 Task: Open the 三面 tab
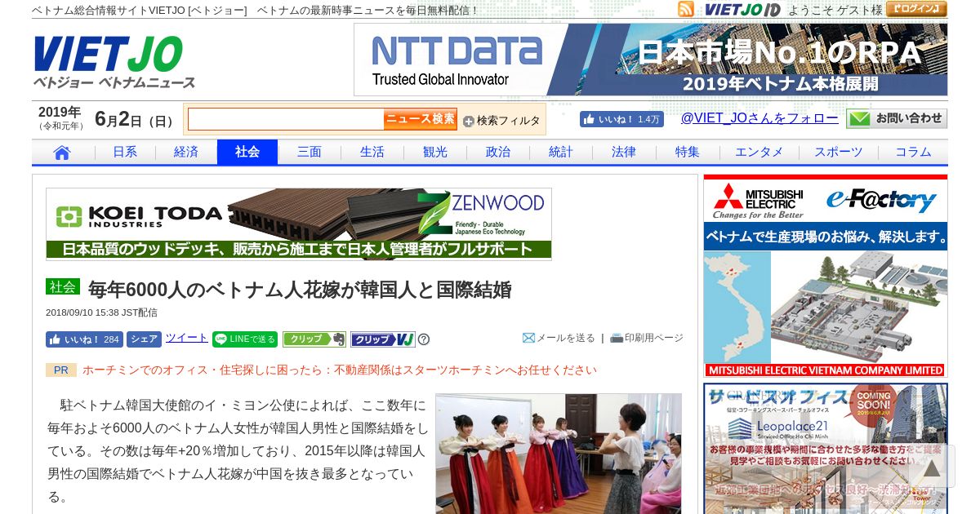coord(310,153)
